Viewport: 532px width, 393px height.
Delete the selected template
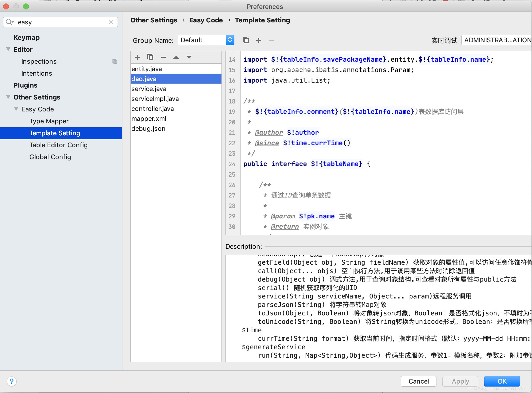163,57
